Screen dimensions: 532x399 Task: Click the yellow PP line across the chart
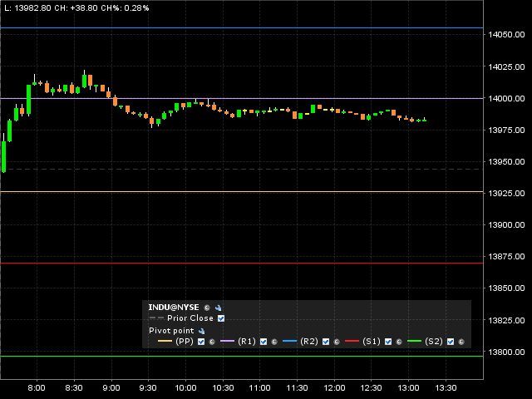point(242,192)
